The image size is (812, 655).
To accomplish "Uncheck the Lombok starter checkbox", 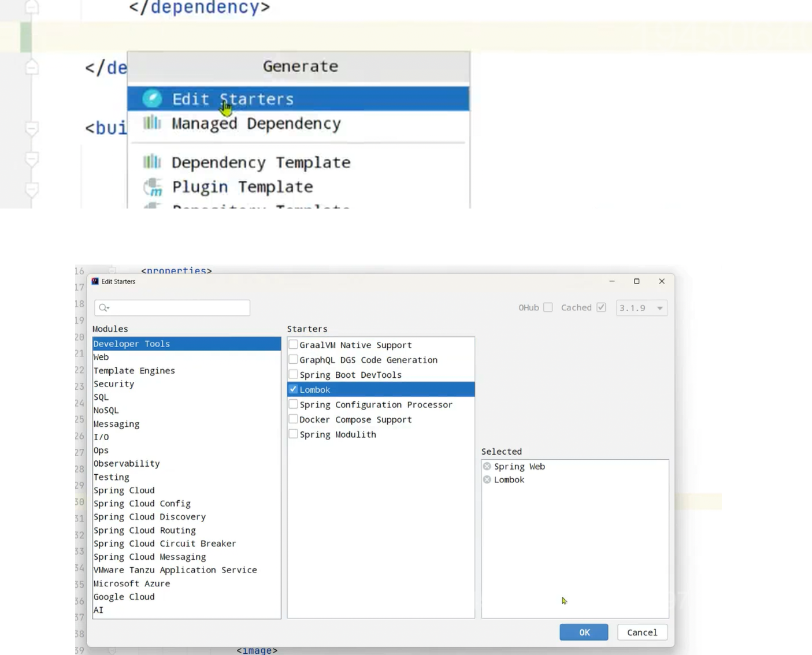I will pos(294,389).
